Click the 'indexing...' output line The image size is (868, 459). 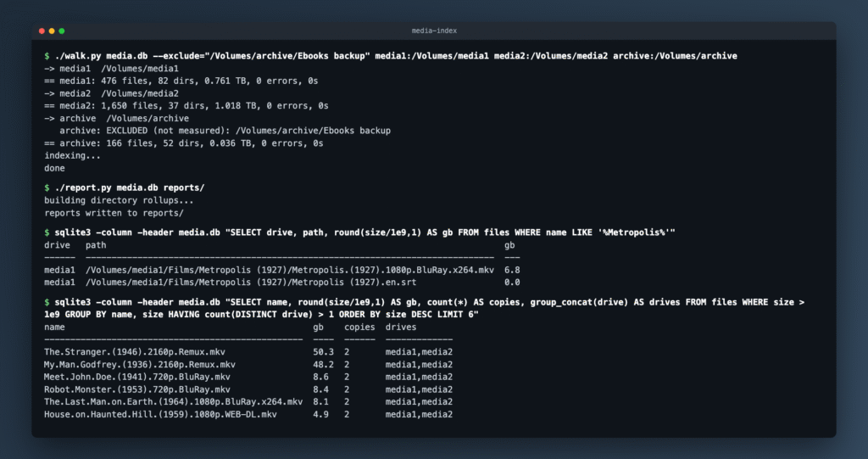click(x=73, y=156)
